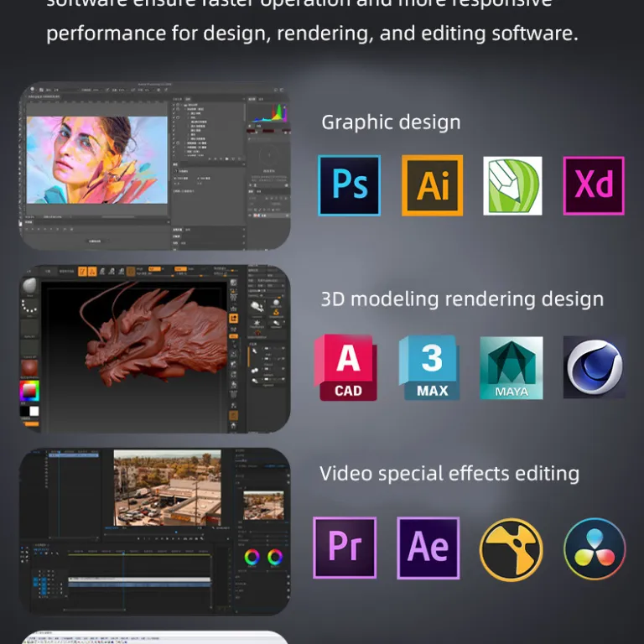
Task: Click the aerial city video preview
Action: pyautogui.click(x=167, y=487)
